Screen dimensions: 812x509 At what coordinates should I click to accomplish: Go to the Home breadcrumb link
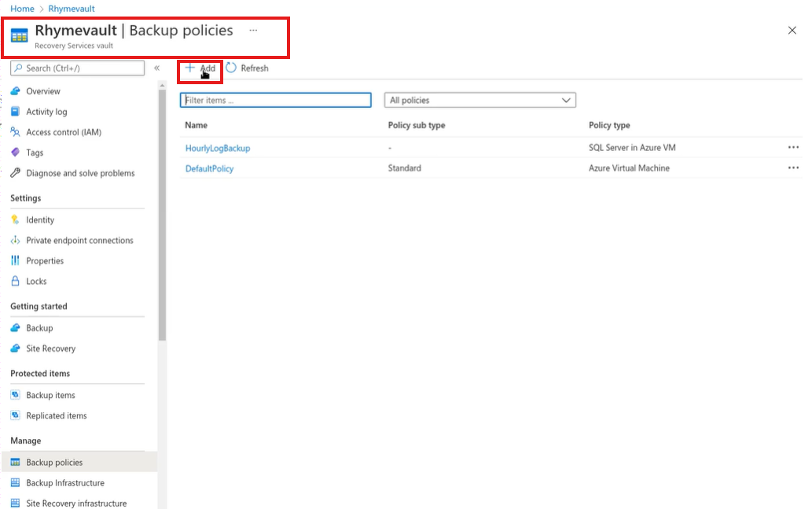click(x=22, y=9)
